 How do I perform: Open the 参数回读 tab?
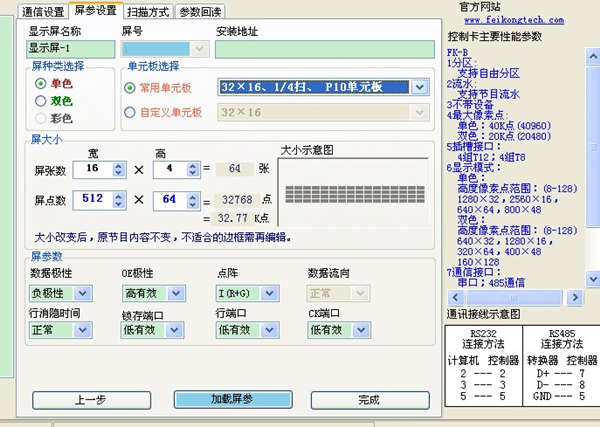click(x=200, y=12)
